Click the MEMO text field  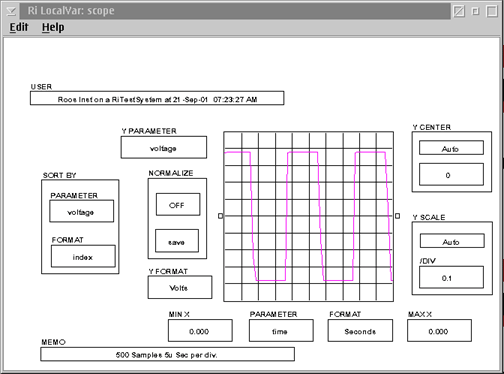pos(167,354)
